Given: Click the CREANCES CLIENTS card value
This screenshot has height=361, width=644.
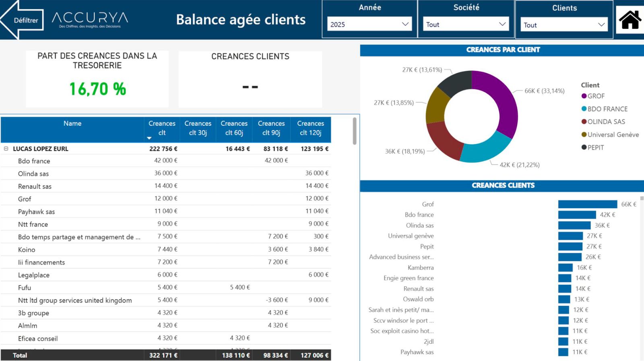Looking at the screenshot, I should pos(250,87).
